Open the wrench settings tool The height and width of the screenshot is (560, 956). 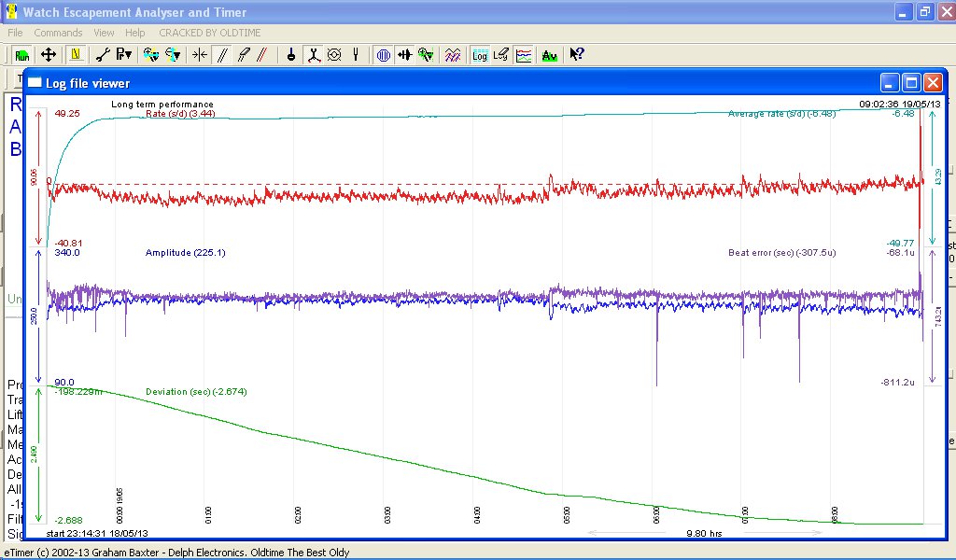coord(104,55)
